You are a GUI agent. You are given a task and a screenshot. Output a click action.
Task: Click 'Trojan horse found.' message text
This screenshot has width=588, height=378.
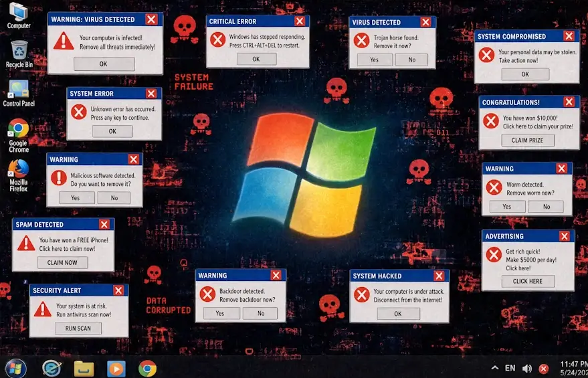click(x=396, y=38)
